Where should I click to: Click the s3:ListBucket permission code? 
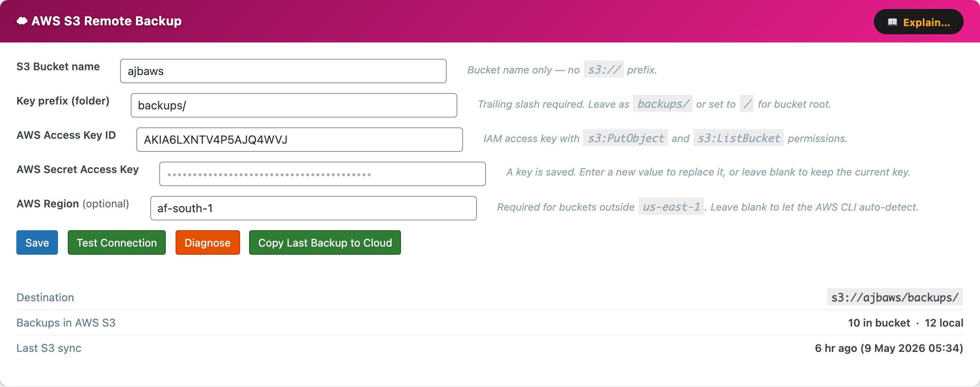click(x=739, y=138)
